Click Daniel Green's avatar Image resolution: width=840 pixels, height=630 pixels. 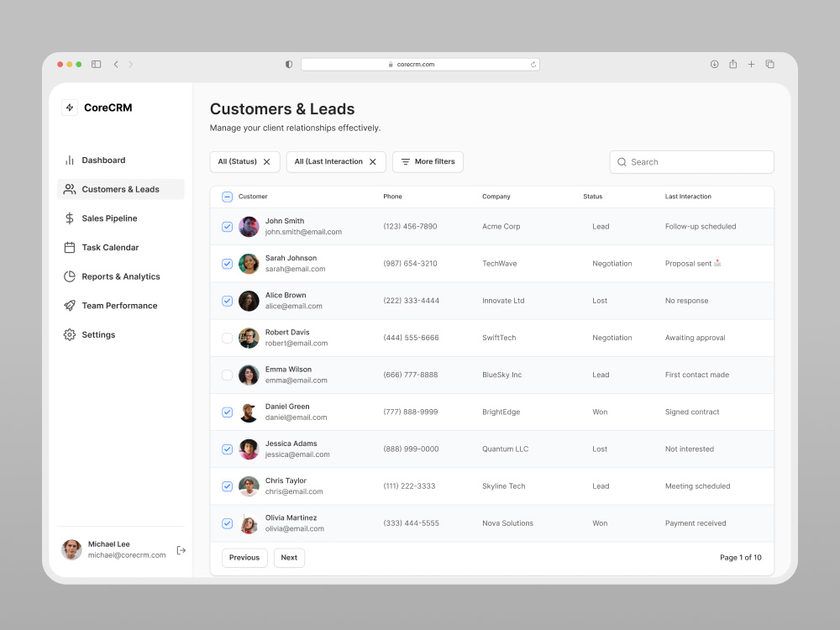tap(249, 412)
